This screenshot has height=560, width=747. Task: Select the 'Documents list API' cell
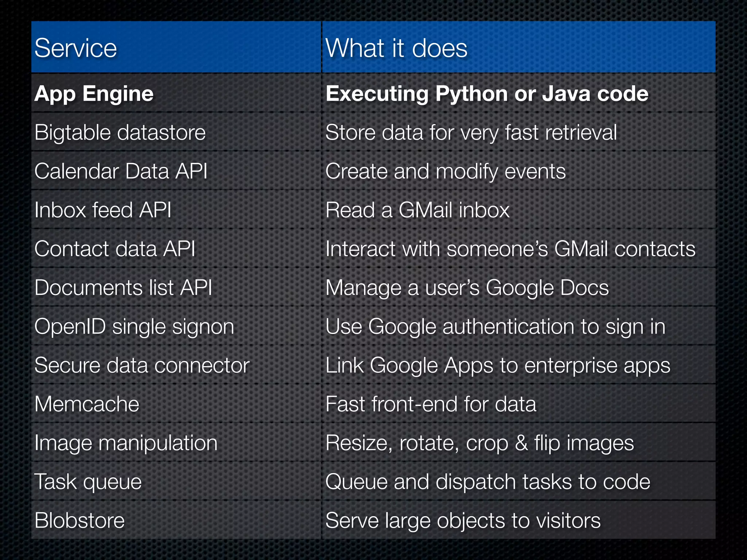[176, 288]
